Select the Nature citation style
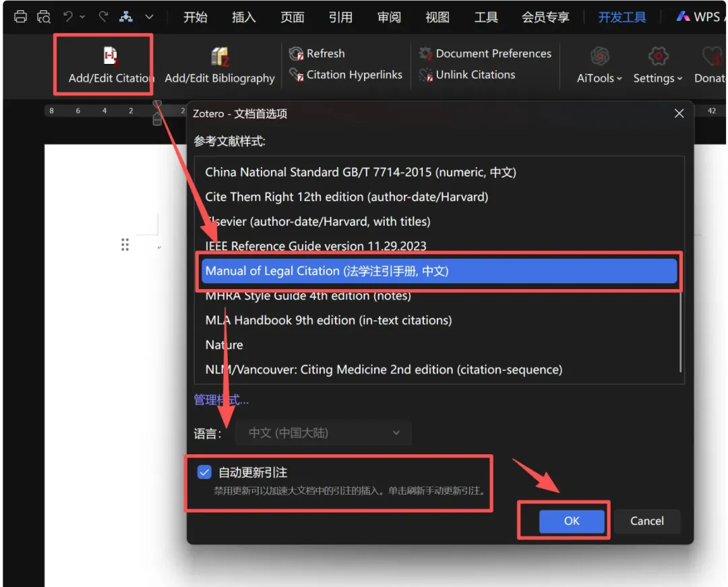Image resolution: width=728 pixels, height=587 pixels. point(439,345)
